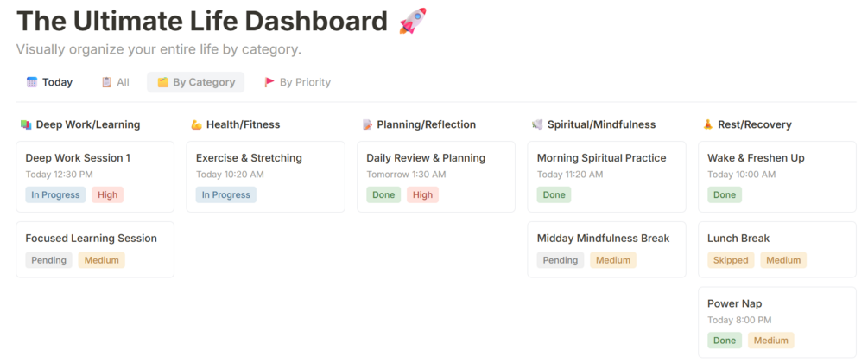The image size is (868, 363).
Task: Select the By Category view tab
Action: (x=196, y=82)
